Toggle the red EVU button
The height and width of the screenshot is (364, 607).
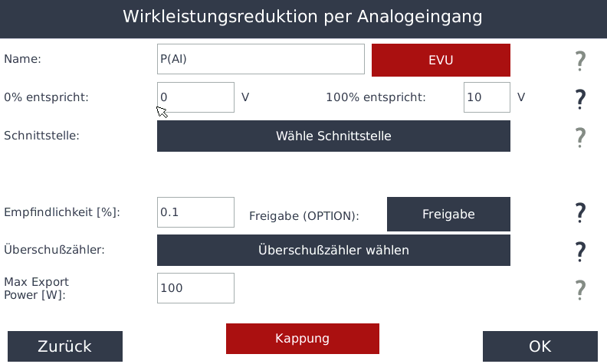click(x=441, y=61)
